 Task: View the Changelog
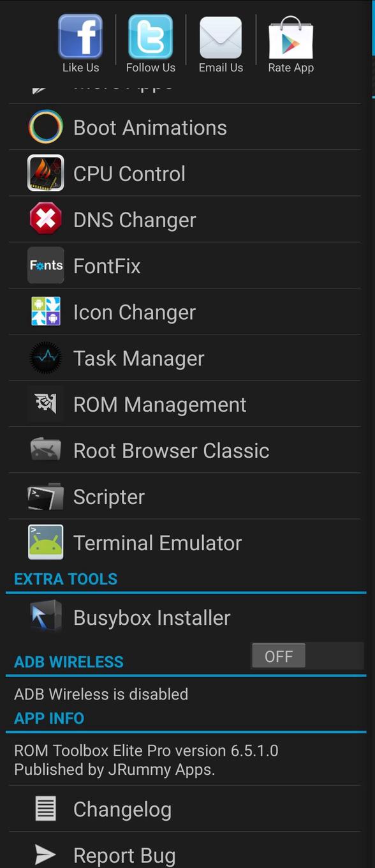click(x=122, y=809)
